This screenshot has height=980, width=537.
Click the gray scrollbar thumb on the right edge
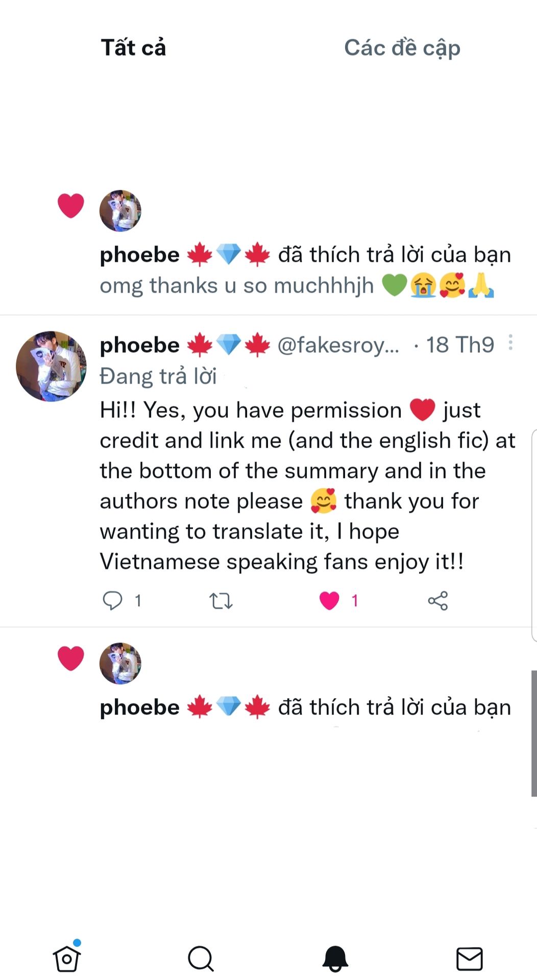click(534, 733)
